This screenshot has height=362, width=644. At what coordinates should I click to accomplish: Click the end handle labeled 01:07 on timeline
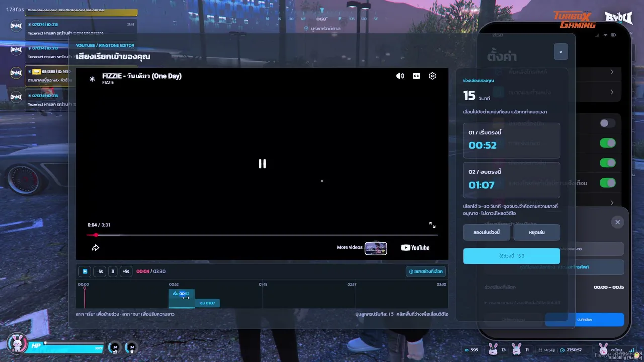coord(207,303)
